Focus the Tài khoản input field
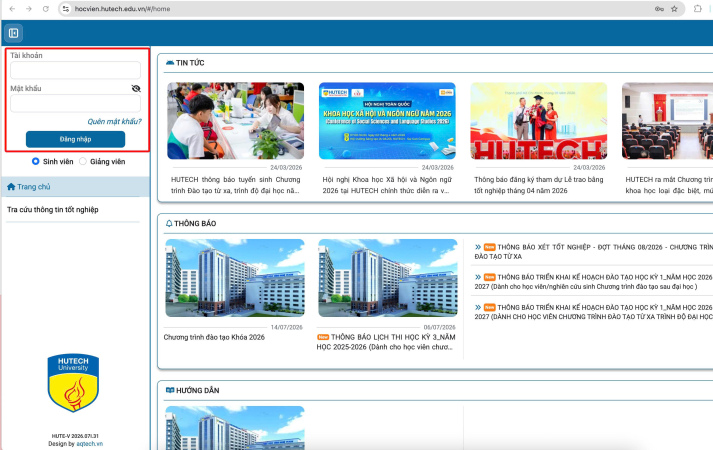Image resolution: width=713 pixels, height=450 pixels. pyautogui.click(x=75, y=70)
